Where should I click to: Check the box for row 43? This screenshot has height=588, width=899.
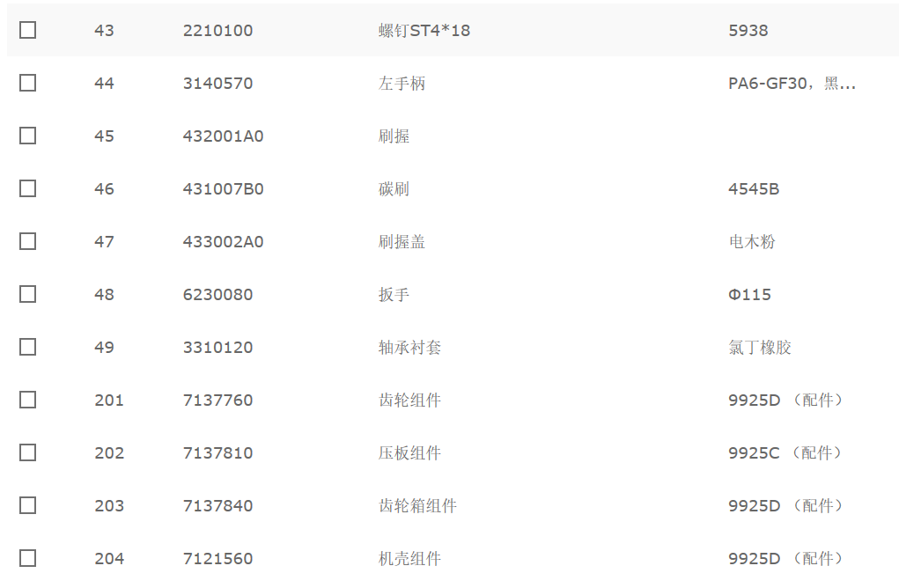pyautogui.click(x=27, y=30)
